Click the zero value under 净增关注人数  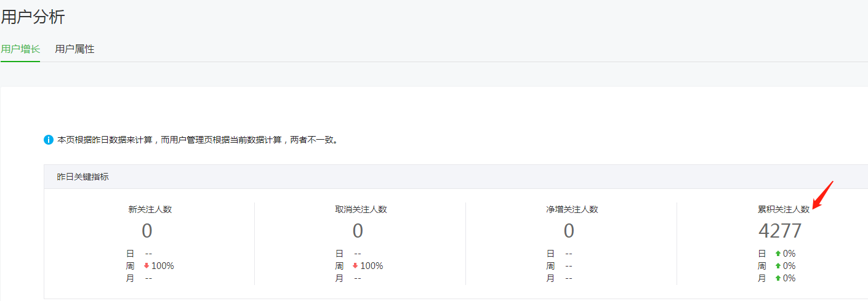(569, 231)
